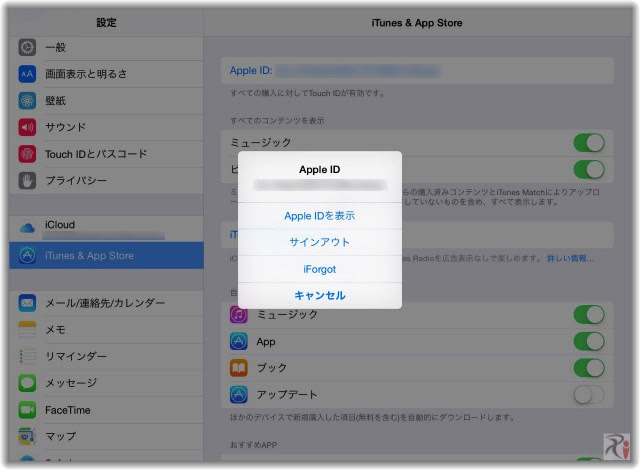Tap the Reminders (リマインダー) list icon
Viewport: 640px width, 470px height.
(x=27, y=356)
